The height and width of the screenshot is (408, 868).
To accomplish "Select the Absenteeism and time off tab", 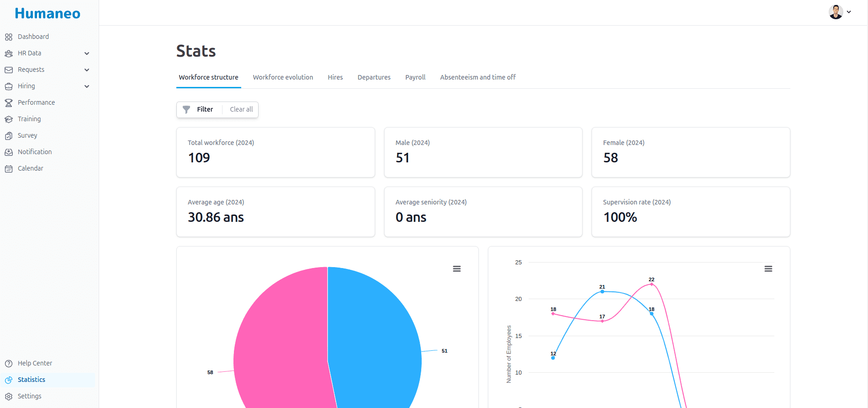I will pos(478,77).
